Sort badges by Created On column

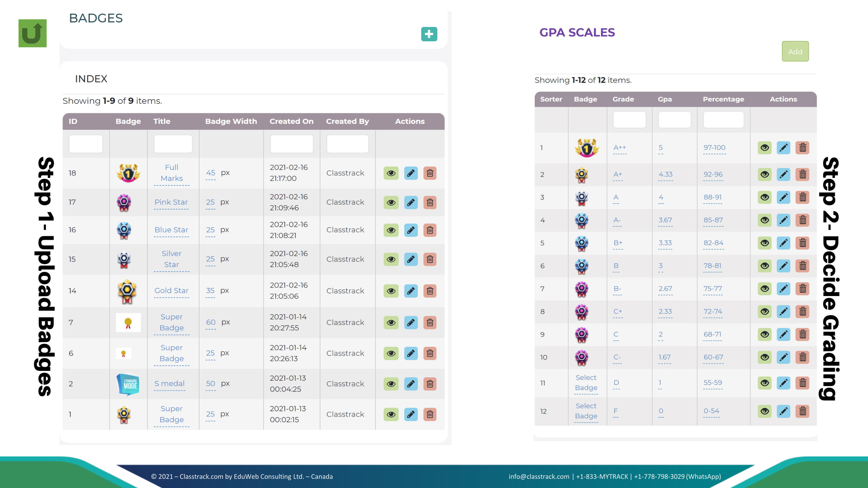291,121
